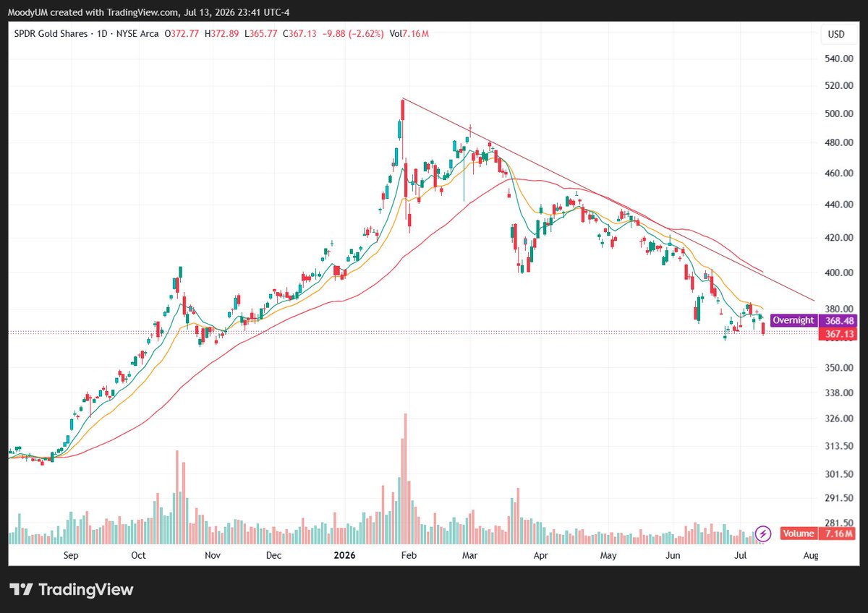Click the red 367.13 last price label
This screenshot has width=868, height=613.
click(x=837, y=334)
